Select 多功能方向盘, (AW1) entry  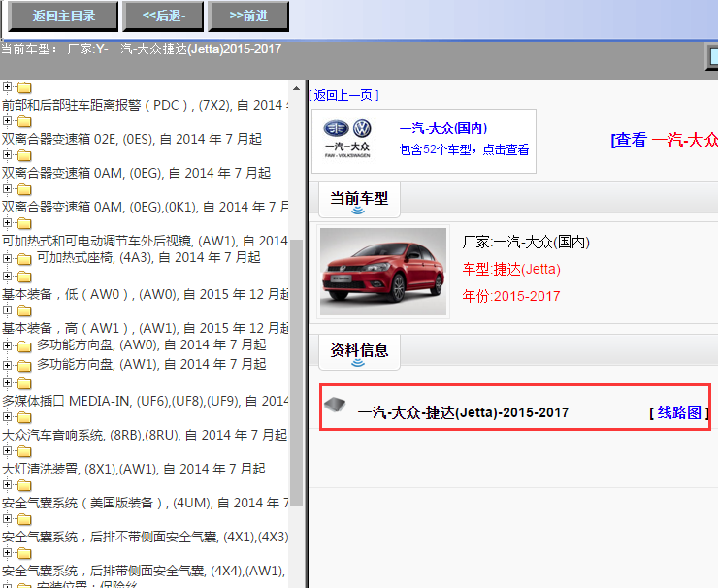[x=151, y=364]
